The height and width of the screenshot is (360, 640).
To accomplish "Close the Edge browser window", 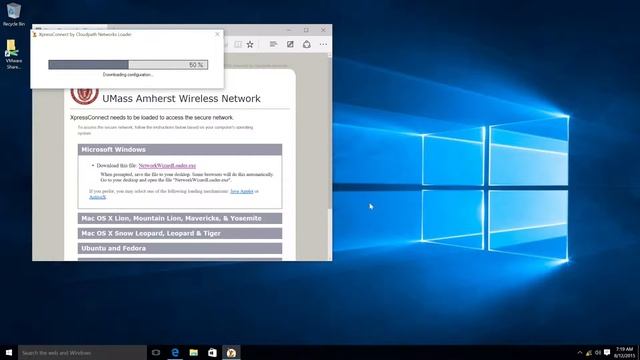I will coord(323,30).
